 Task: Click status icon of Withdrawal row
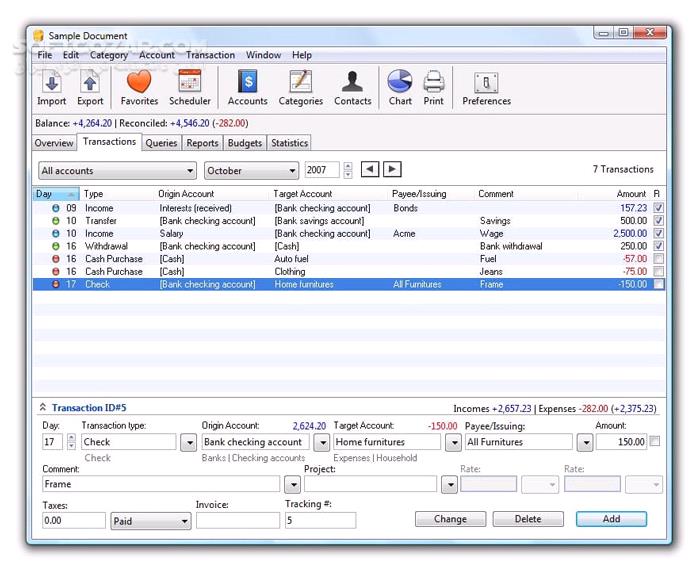pyautogui.click(x=56, y=246)
